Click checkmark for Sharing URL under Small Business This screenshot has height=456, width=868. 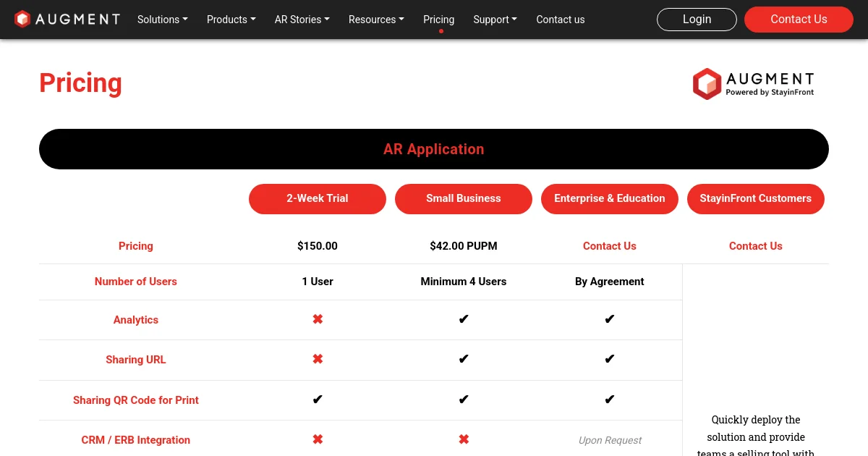click(x=464, y=359)
